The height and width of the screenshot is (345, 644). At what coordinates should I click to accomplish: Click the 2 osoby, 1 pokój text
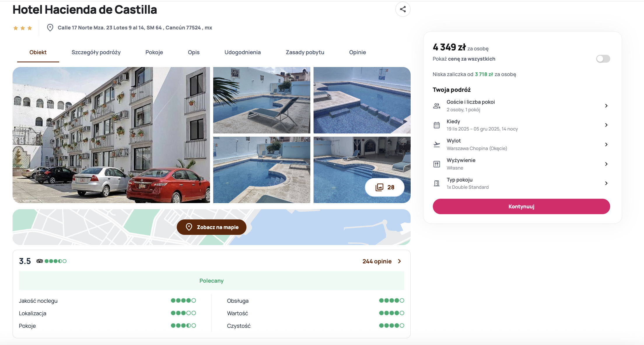(x=463, y=110)
